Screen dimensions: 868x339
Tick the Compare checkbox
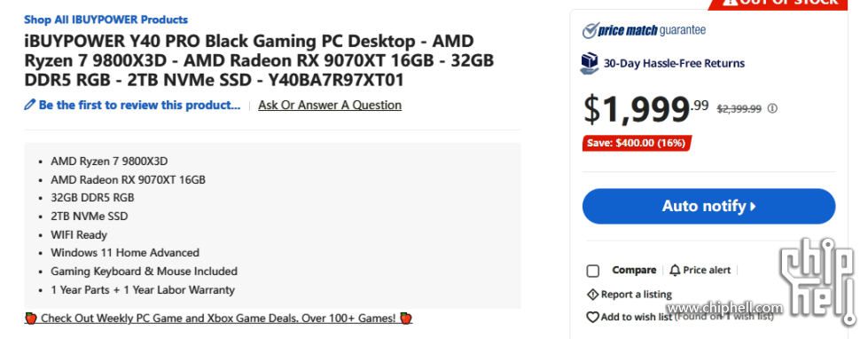point(593,271)
